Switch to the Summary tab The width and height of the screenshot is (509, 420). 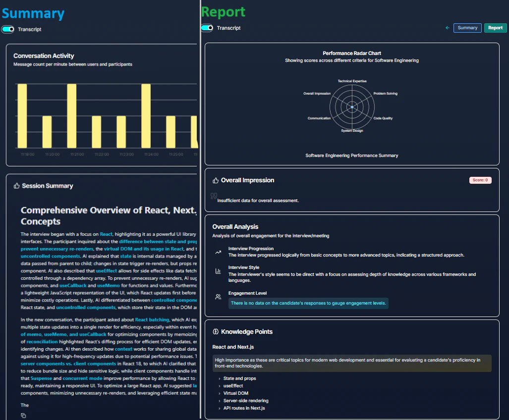click(467, 28)
